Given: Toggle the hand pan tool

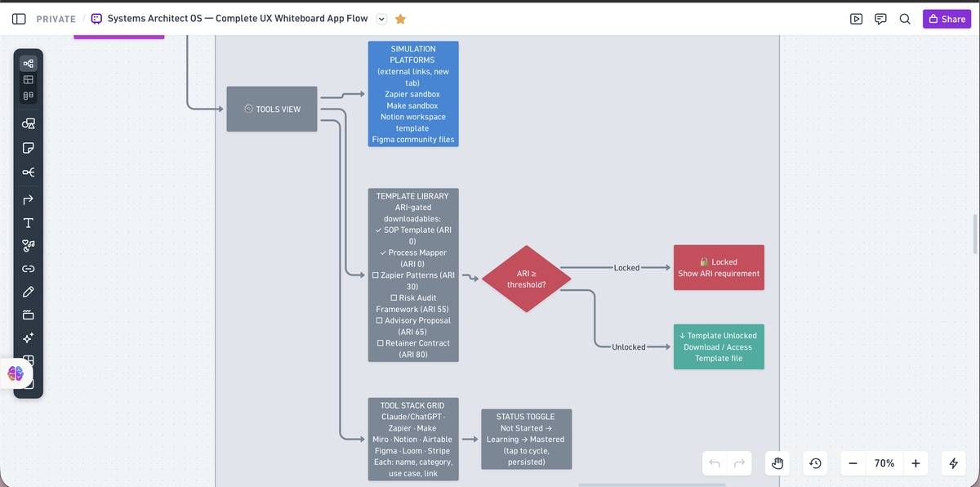Looking at the screenshot, I should (778, 463).
